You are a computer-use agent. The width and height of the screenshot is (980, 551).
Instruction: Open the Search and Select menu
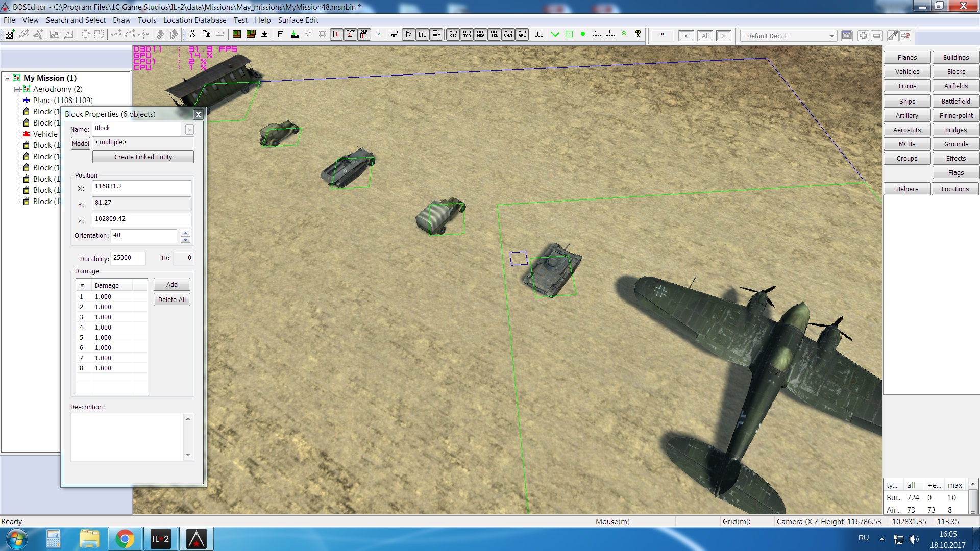click(76, 20)
